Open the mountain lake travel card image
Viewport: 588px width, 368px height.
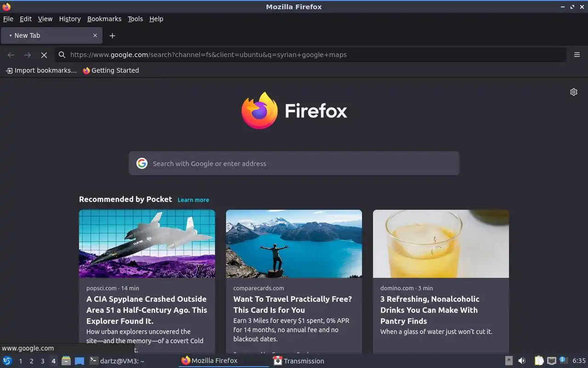click(294, 244)
